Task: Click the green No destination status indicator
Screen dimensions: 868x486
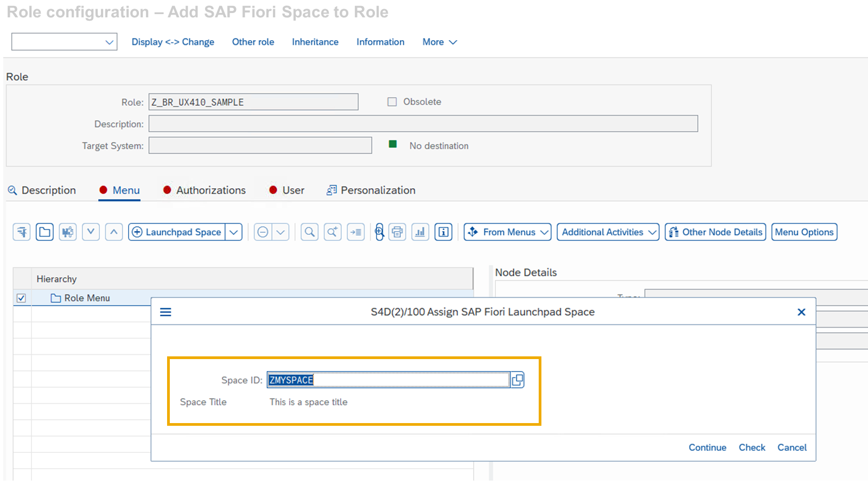Action: [x=393, y=144]
